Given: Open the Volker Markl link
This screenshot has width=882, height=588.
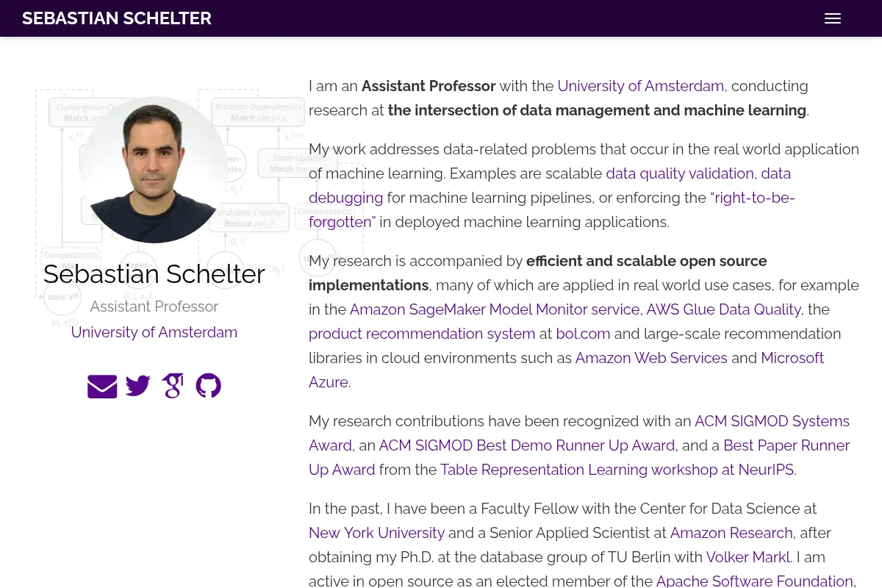Looking at the screenshot, I should (748, 557).
